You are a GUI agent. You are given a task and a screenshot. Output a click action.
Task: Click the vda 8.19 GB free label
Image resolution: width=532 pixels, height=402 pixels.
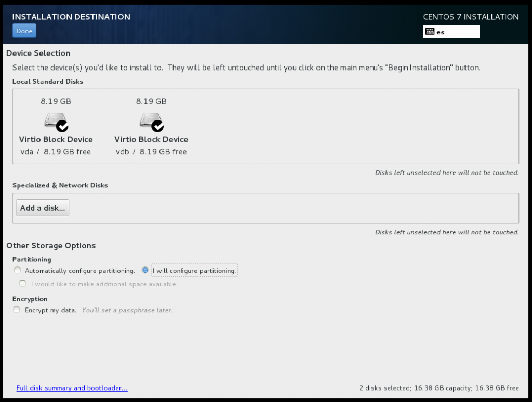point(56,152)
